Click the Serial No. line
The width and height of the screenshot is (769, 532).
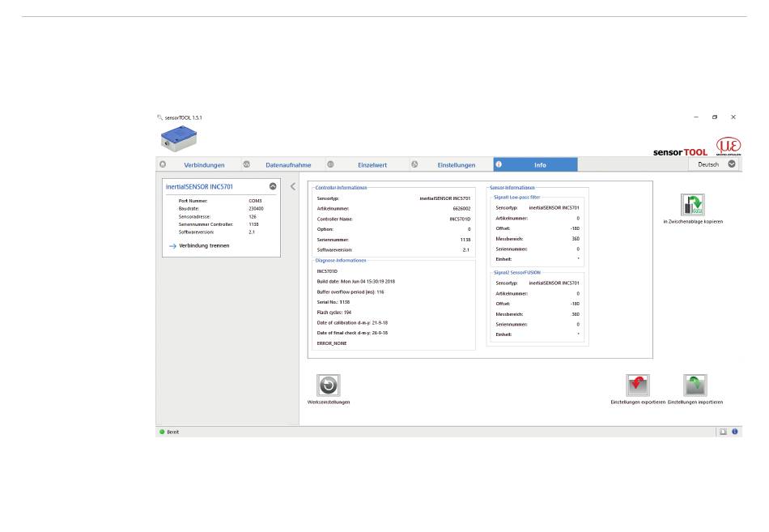(333, 302)
